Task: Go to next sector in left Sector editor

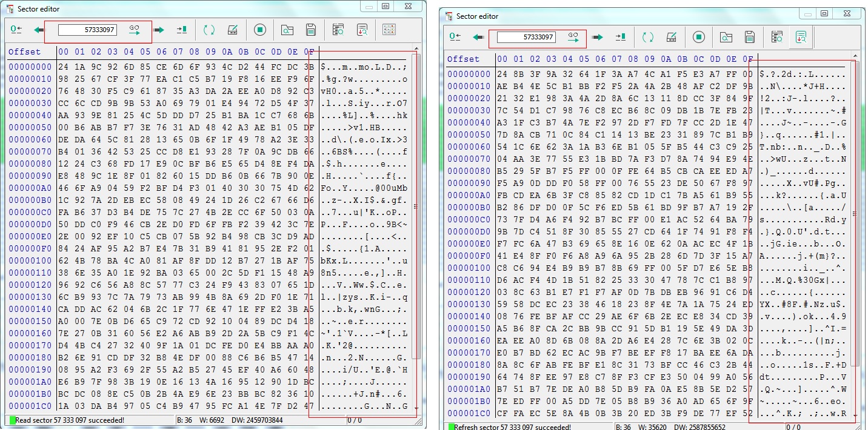Action: click(159, 30)
